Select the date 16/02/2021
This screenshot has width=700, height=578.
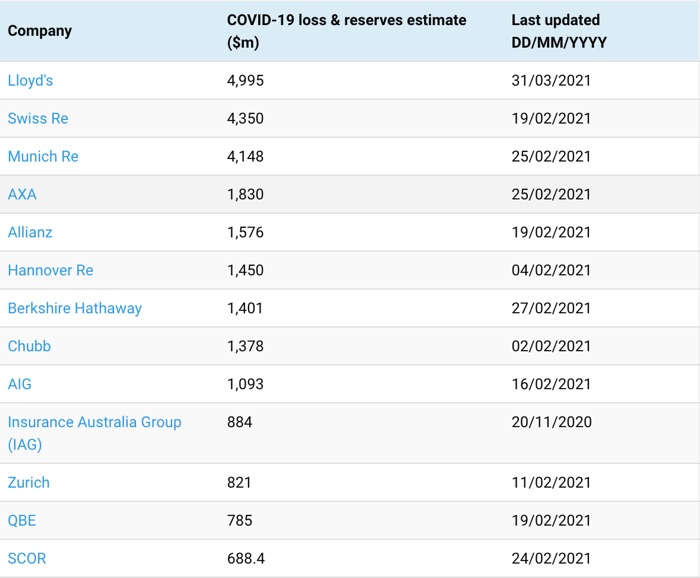pos(551,384)
